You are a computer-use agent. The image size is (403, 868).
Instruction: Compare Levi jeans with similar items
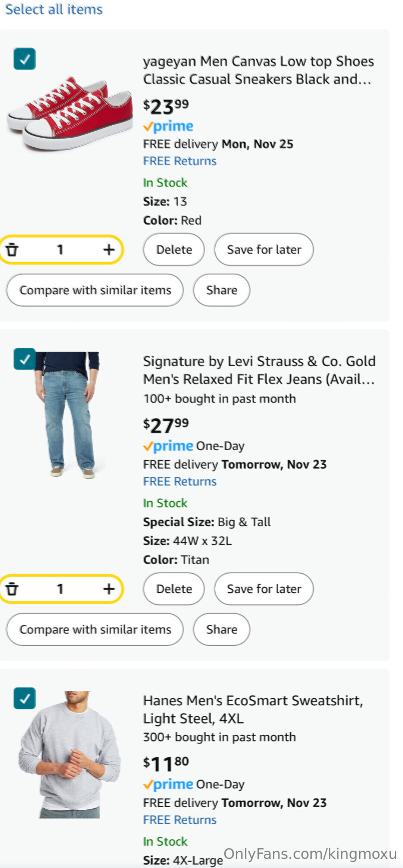pyautogui.click(x=95, y=630)
